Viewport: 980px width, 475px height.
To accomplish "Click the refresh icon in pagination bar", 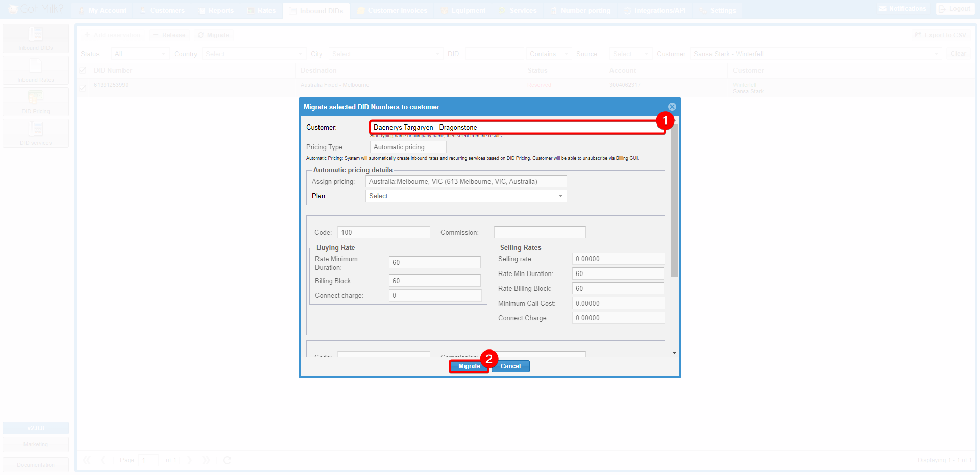I will [x=227, y=460].
